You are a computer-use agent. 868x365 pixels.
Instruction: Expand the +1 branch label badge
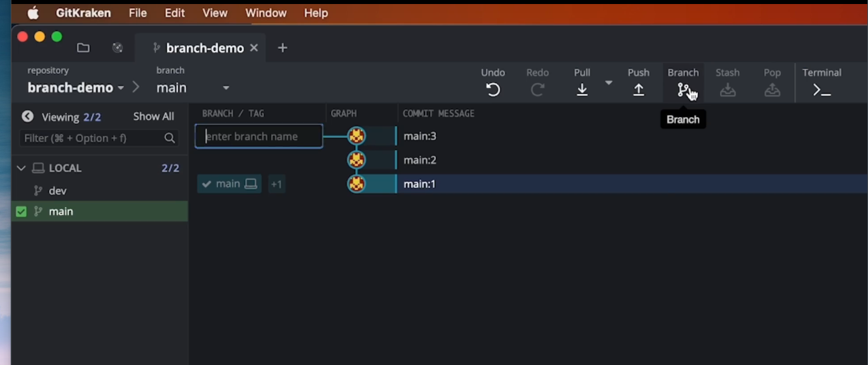click(277, 184)
